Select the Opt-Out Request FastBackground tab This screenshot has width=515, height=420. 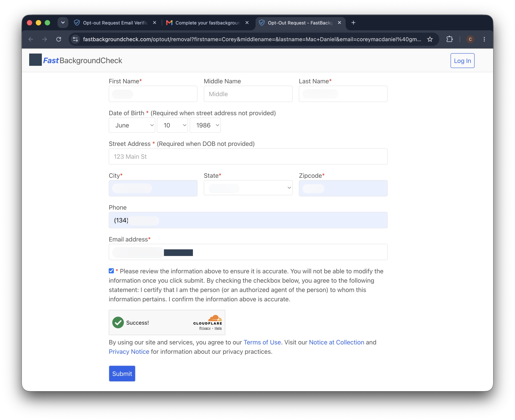300,23
